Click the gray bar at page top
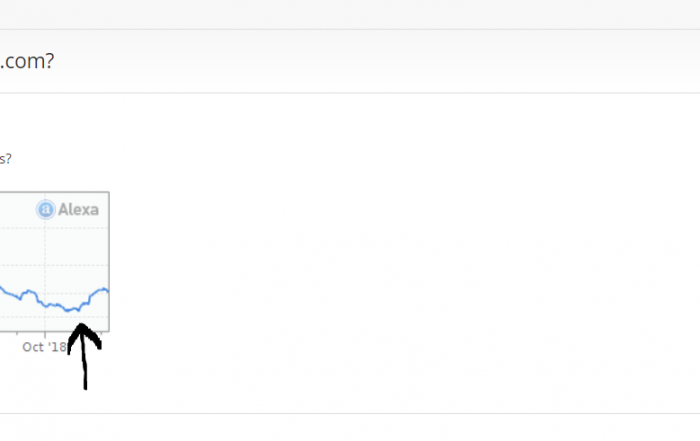Viewport: 700px width, 441px height. click(x=350, y=15)
